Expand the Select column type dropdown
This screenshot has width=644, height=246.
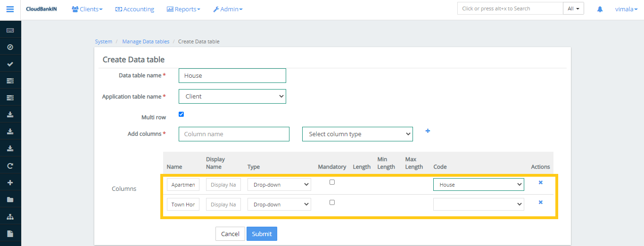(357, 134)
